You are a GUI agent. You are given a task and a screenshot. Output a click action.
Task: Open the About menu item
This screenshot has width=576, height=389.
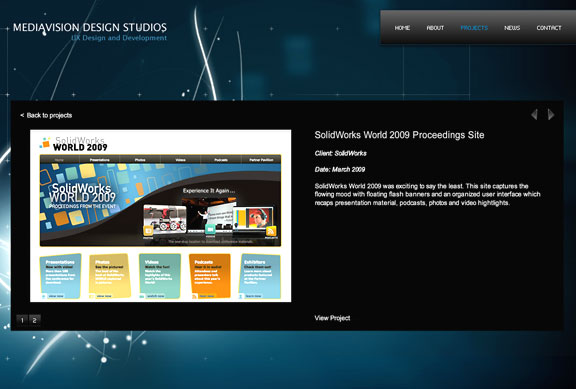click(435, 28)
